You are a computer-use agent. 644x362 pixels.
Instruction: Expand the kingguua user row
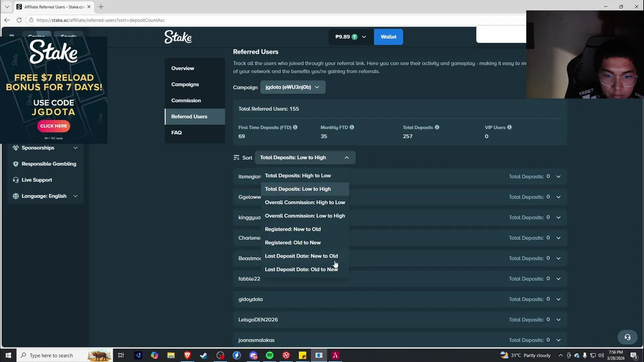coord(558,217)
